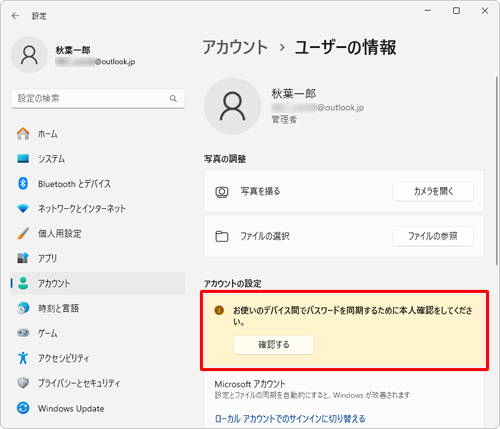Open アクセシビリティ settings
Image resolution: width=500 pixels, height=429 pixels.
pyautogui.click(x=97, y=358)
